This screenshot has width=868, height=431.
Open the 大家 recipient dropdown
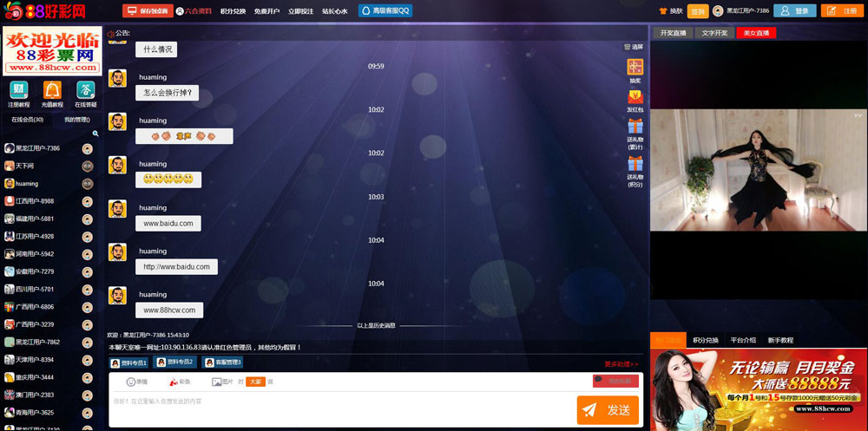point(255,382)
